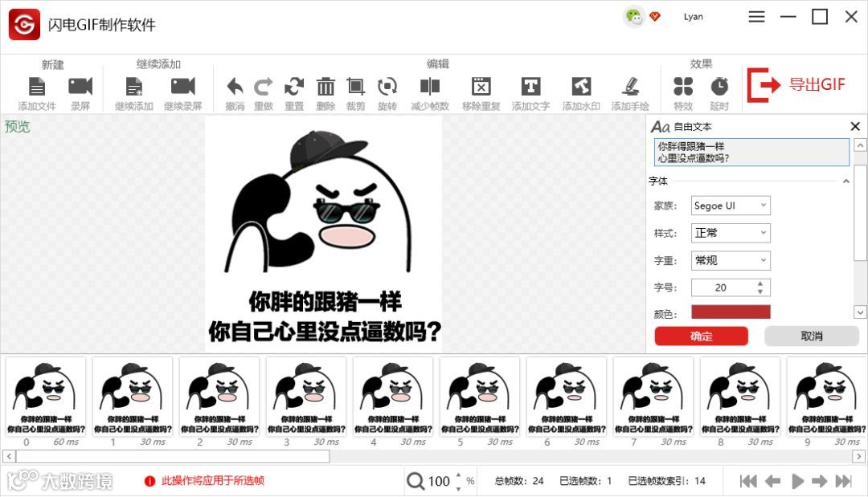868x497 pixels.
Task: Open the 延时 delay tool
Action: click(719, 87)
